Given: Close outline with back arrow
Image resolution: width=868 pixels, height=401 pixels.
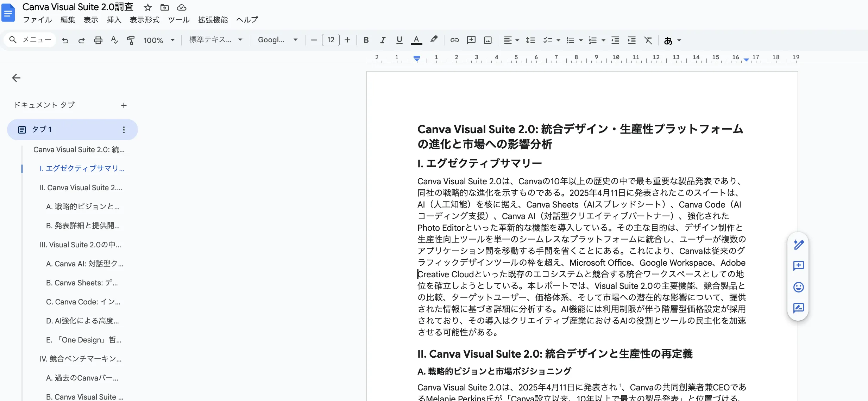Looking at the screenshot, I should [16, 78].
